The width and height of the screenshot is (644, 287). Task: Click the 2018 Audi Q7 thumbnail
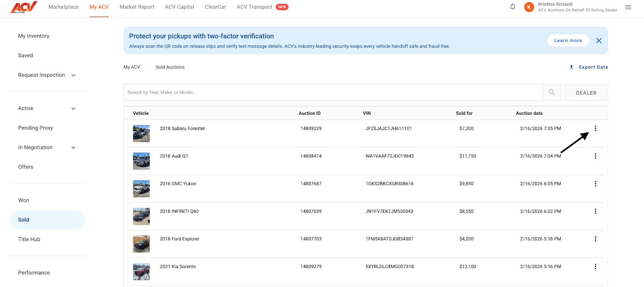click(141, 161)
